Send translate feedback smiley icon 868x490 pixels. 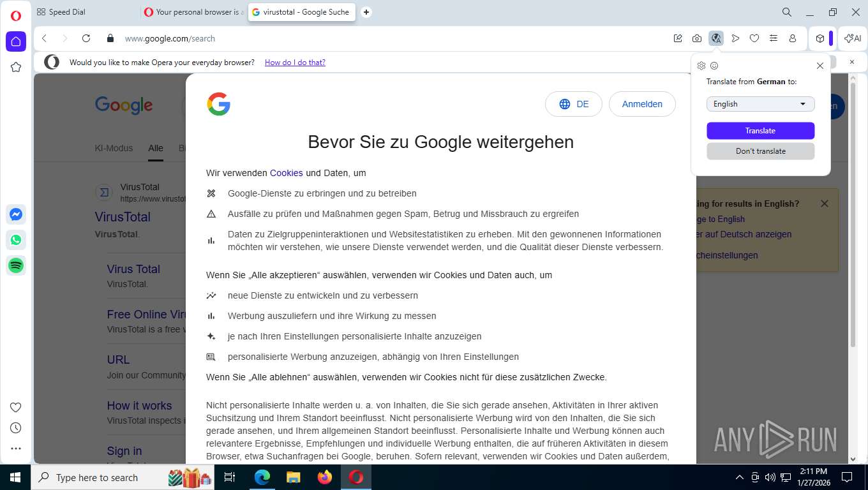pyautogui.click(x=714, y=66)
